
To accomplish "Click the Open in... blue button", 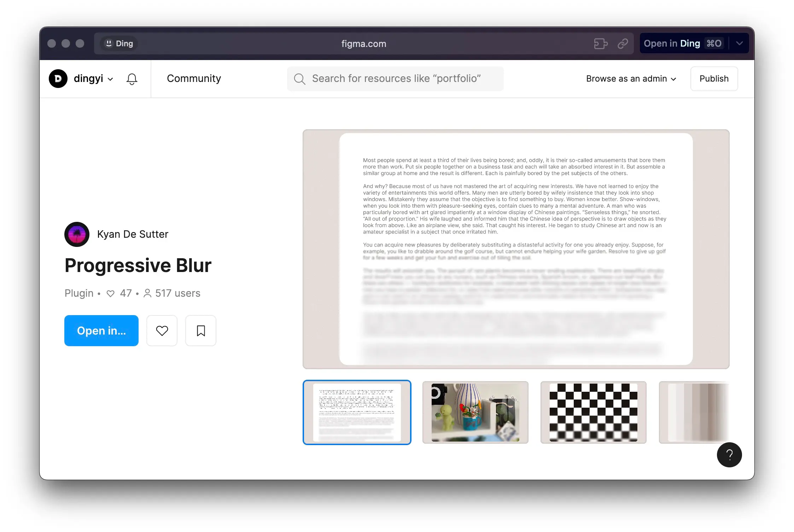I will (101, 330).
